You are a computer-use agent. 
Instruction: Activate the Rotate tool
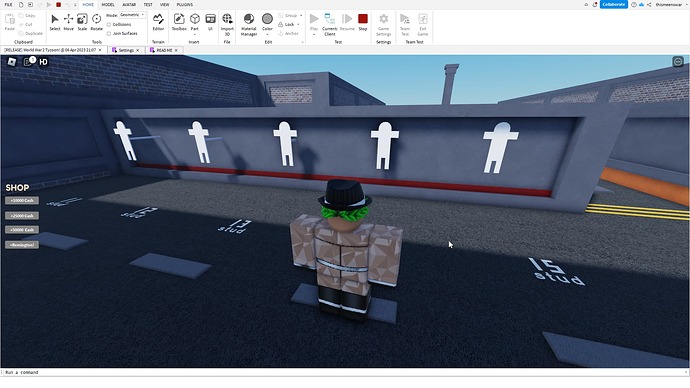96,22
